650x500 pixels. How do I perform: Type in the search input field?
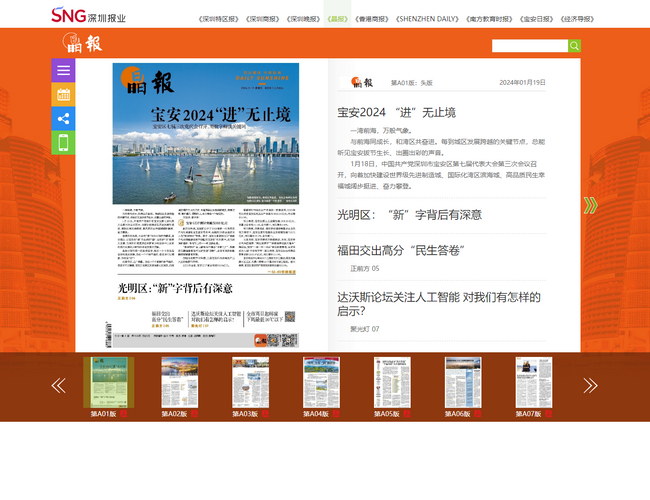[529, 46]
